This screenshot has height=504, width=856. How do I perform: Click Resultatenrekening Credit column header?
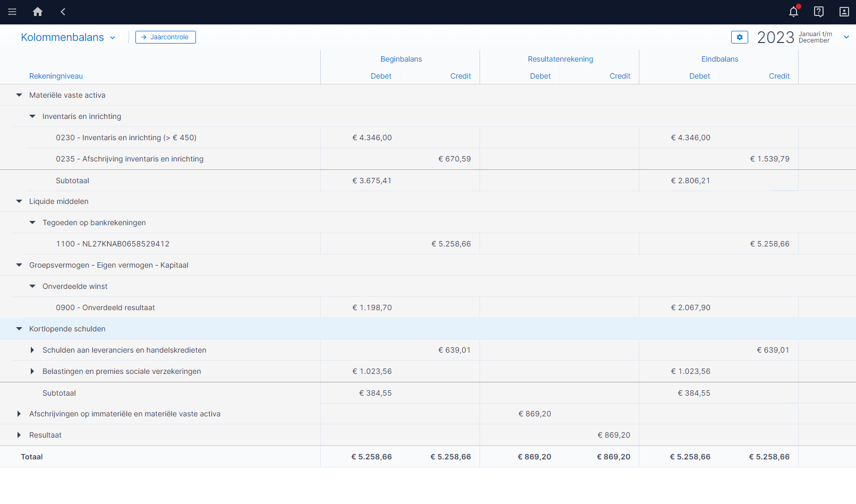[620, 76]
